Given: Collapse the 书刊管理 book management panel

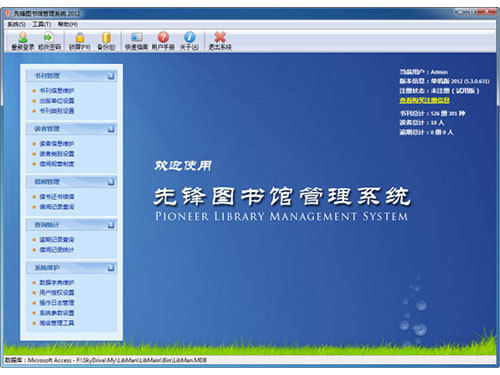Looking at the screenshot, I should [x=111, y=76].
